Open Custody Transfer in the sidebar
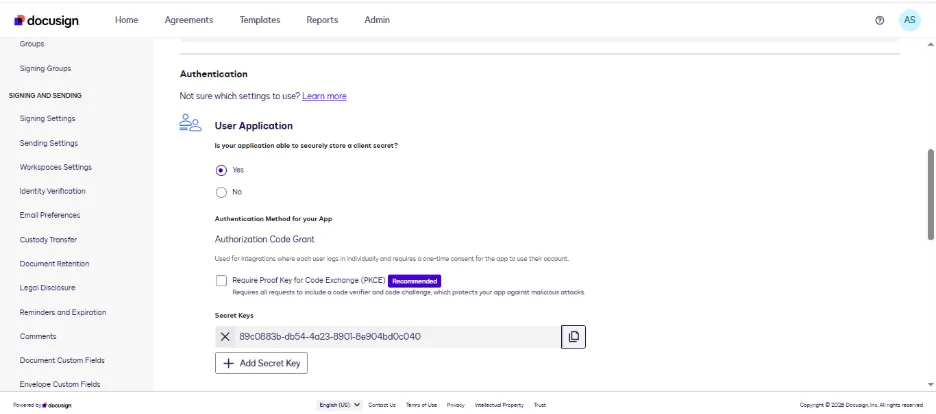The width and height of the screenshot is (936, 414). tap(48, 240)
